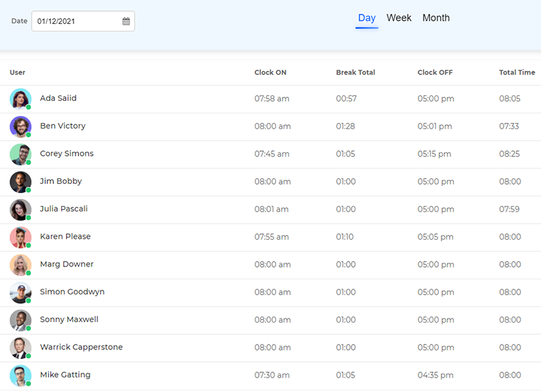Screen dimensions: 541x392
Task: Click Simon Goodwyn's avatar
Action: point(21,292)
